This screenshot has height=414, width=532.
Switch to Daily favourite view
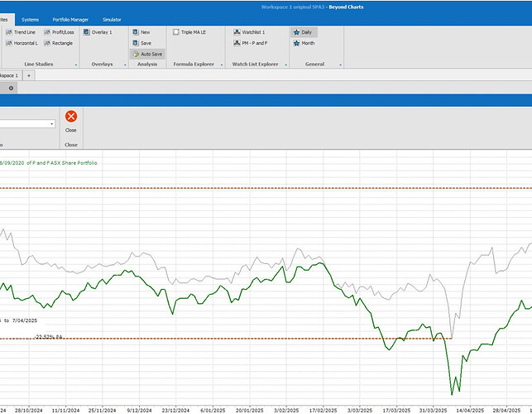coord(304,32)
